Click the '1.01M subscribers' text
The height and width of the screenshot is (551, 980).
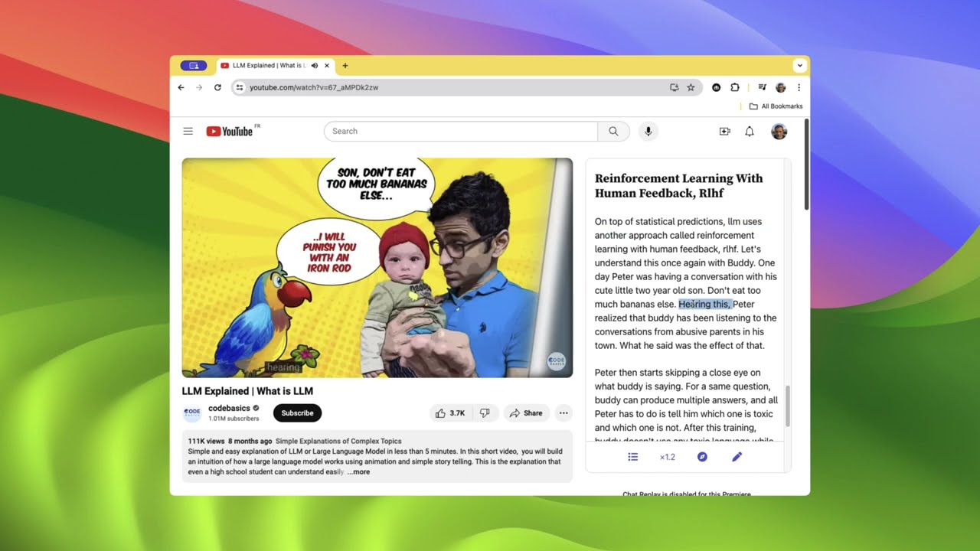(234, 419)
